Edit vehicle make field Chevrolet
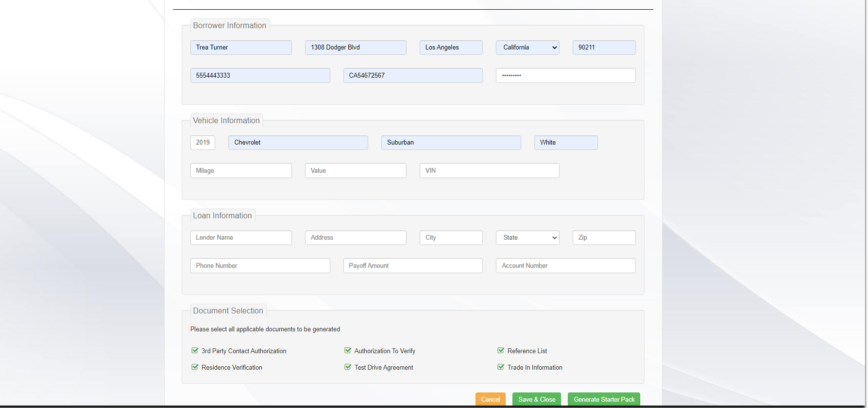This screenshot has width=868, height=408. tap(298, 143)
